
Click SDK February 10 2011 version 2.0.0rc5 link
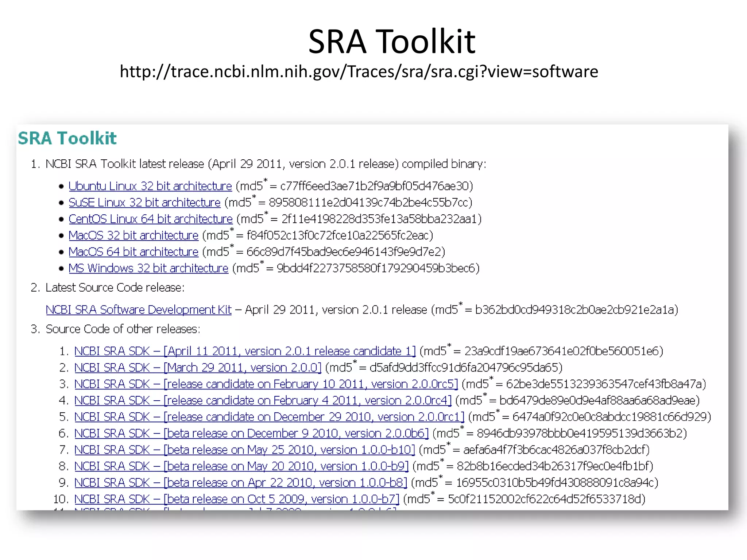(x=266, y=384)
